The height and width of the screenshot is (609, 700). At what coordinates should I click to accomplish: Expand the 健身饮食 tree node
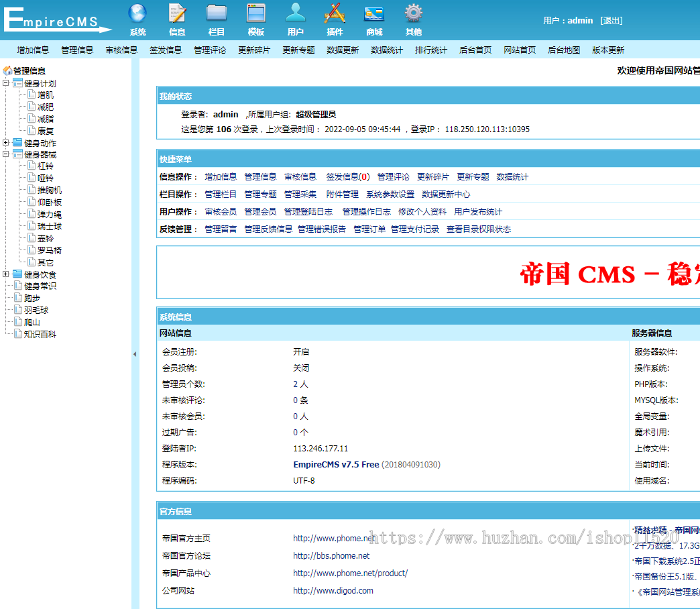click(6, 274)
